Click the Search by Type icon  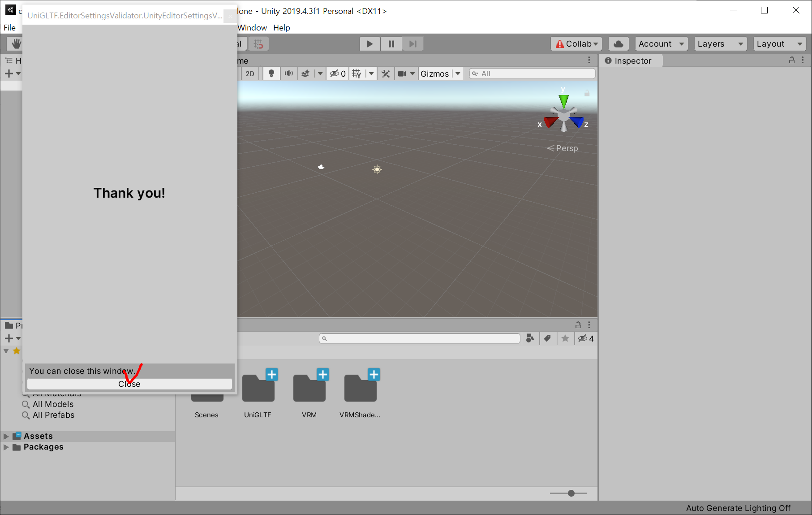(530, 338)
